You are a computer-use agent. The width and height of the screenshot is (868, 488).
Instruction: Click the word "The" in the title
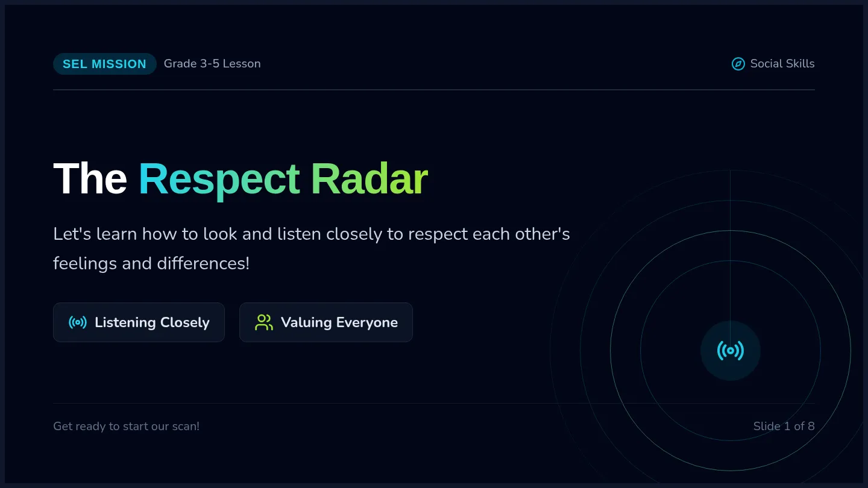pyautogui.click(x=90, y=179)
